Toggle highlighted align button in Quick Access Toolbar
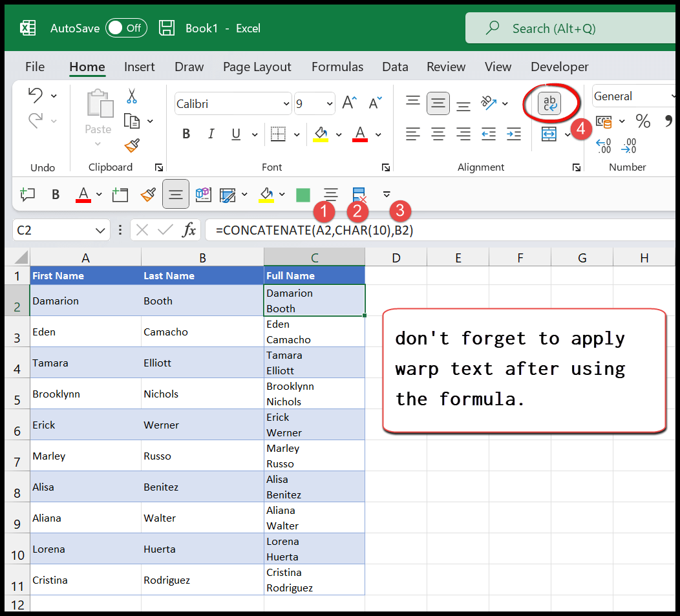Screen dimensions: 680x616 tap(176, 194)
